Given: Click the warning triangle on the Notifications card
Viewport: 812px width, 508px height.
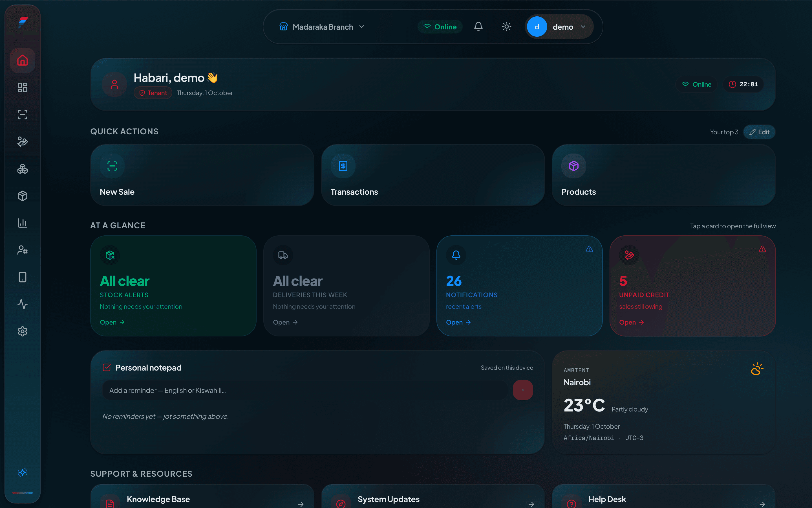Looking at the screenshot, I should pyautogui.click(x=589, y=249).
